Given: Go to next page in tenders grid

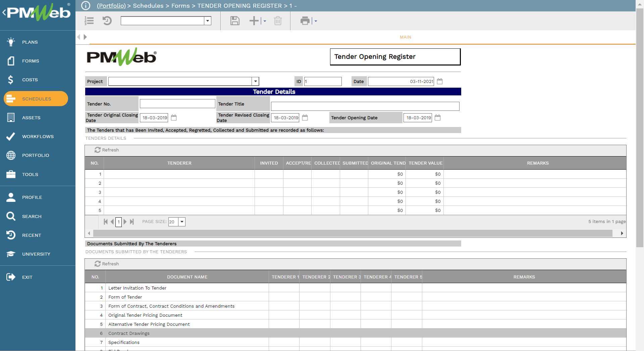Looking at the screenshot, I should [125, 222].
